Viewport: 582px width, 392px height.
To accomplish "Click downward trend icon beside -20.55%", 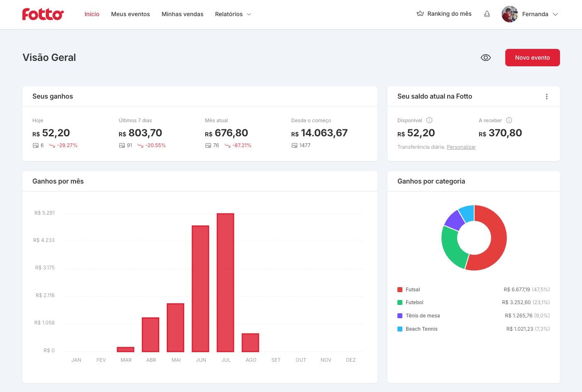I will click(x=141, y=145).
